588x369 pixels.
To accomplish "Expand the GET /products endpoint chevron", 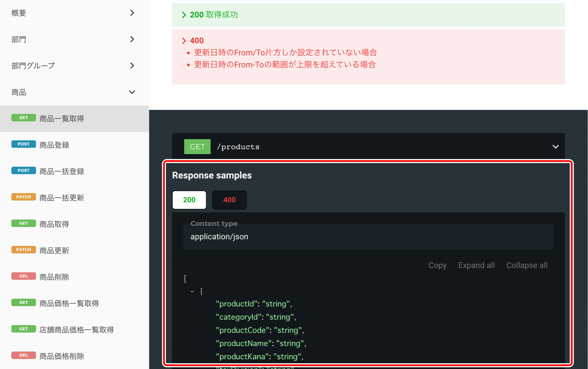I will pos(555,146).
